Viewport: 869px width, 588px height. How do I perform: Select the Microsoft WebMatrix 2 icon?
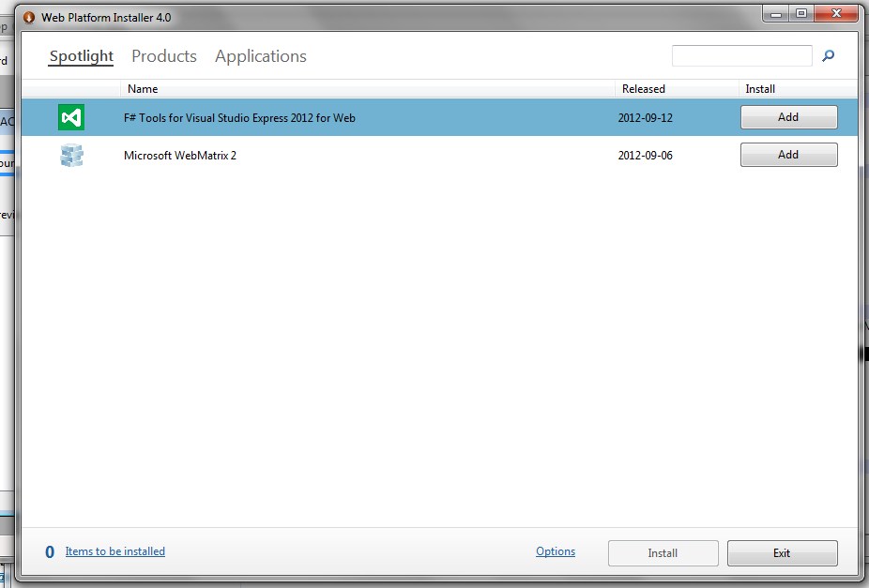71,155
